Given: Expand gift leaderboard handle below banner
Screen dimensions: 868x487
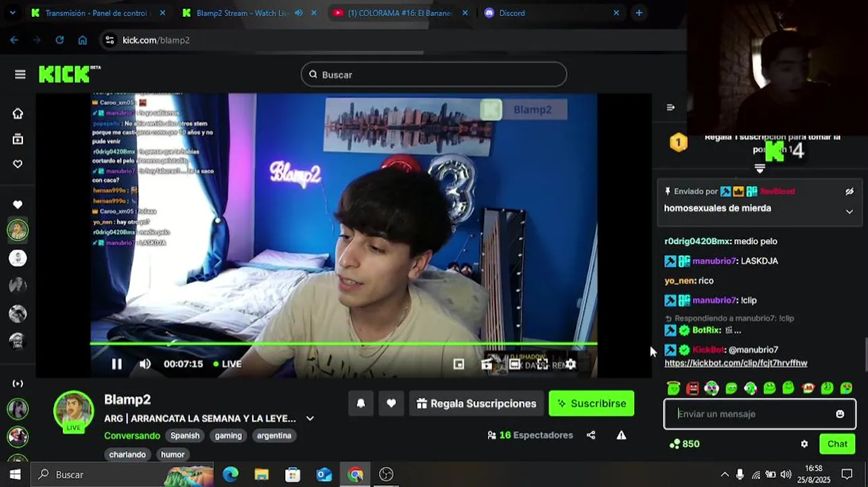Looking at the screenshot, I should 759,167.
